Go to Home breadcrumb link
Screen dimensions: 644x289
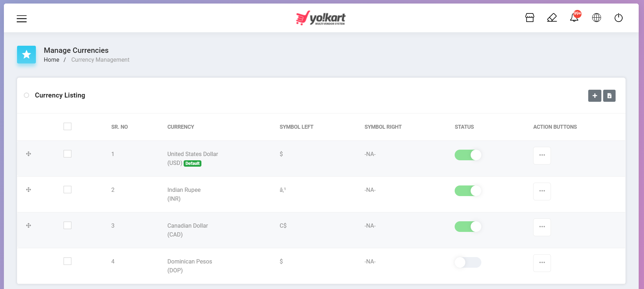pyautogui.click(x=52, y=60)
